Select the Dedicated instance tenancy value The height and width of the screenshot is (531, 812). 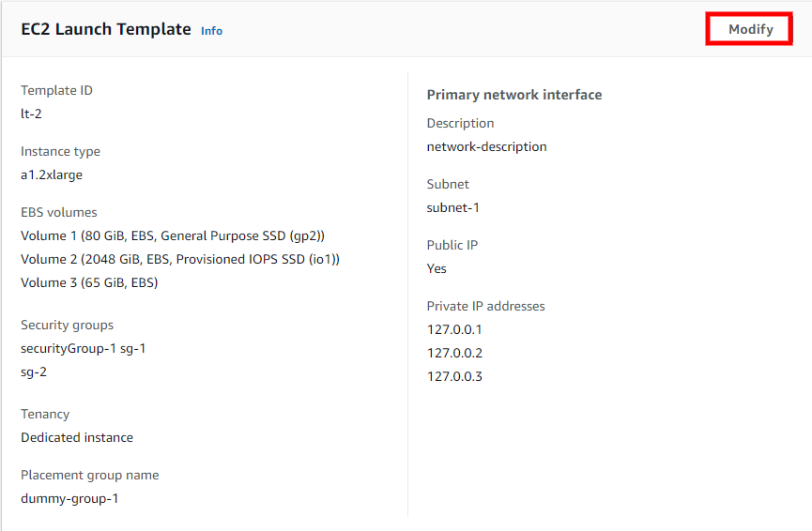tap(77, 437)
